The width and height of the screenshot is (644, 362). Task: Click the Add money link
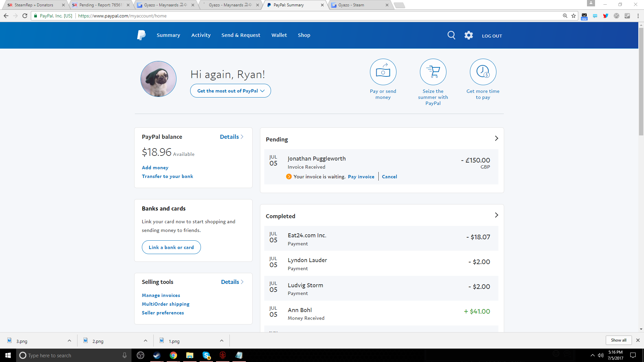pos(155,168)
